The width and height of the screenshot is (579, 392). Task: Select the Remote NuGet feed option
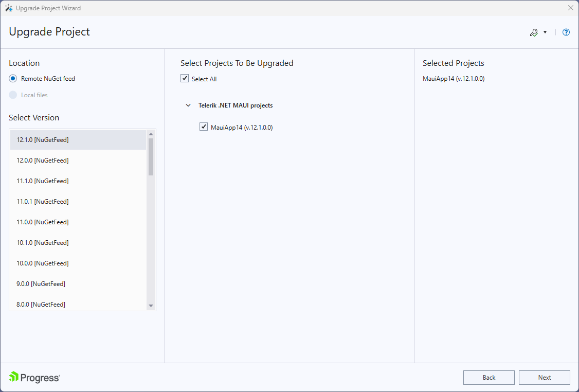pyautogui.click(x=12, y=78)
